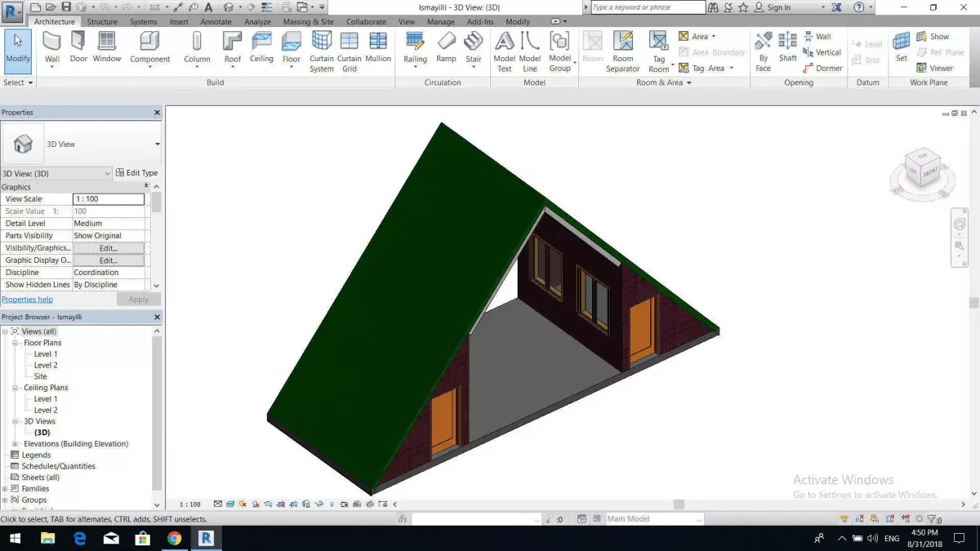Select the Ceiling tool
980x551 pixels.
coord(262,47)
